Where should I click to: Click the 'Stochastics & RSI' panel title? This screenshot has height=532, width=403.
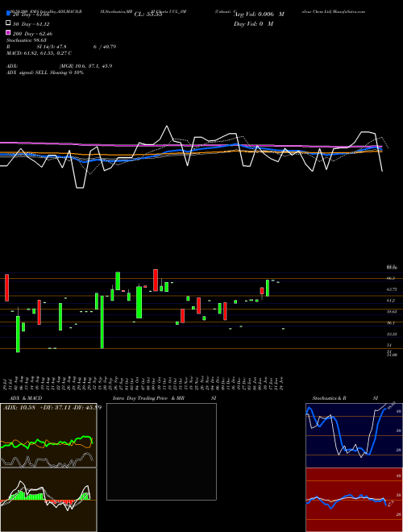[x=345, y=398]
